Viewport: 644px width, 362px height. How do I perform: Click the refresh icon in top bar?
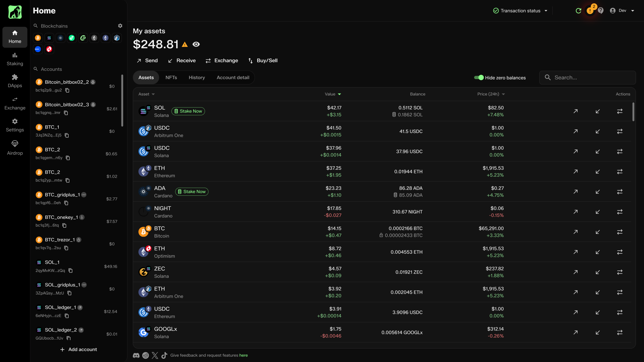point(578,11)
